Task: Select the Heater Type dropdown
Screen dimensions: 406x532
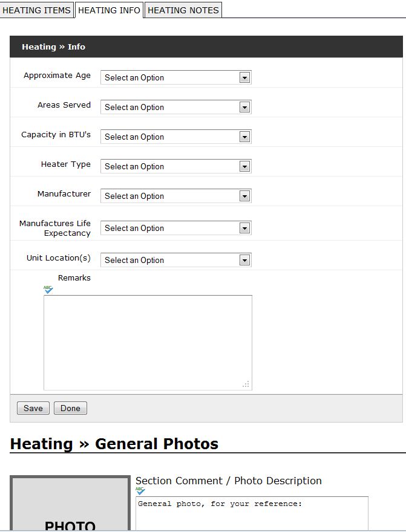Action: click(x=176, y=166)
